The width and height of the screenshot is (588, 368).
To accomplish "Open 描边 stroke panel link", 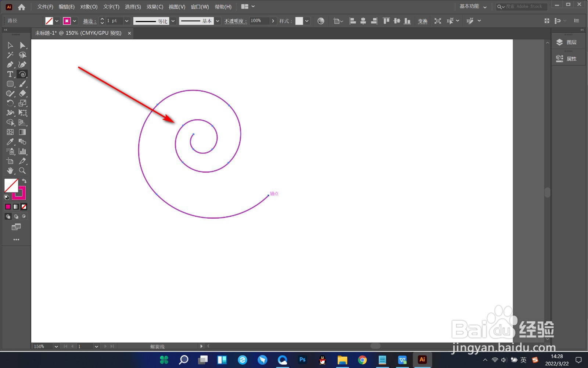I will (89, 21).
